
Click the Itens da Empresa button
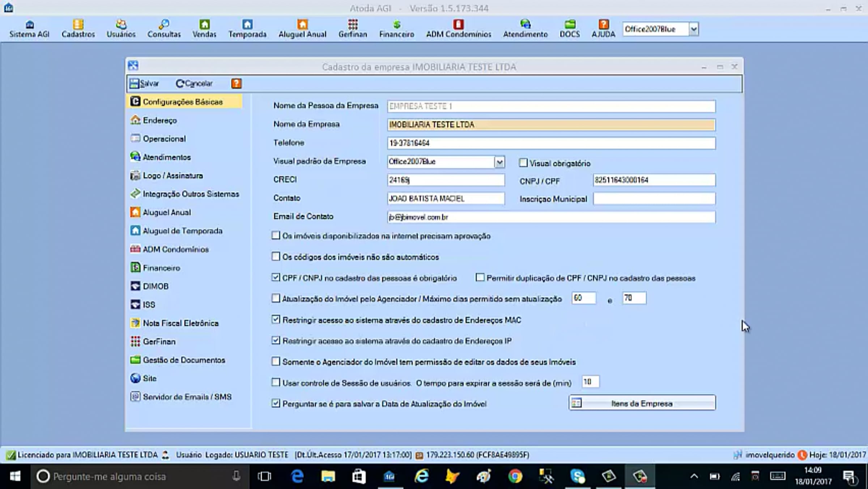(x=642, y=403)
